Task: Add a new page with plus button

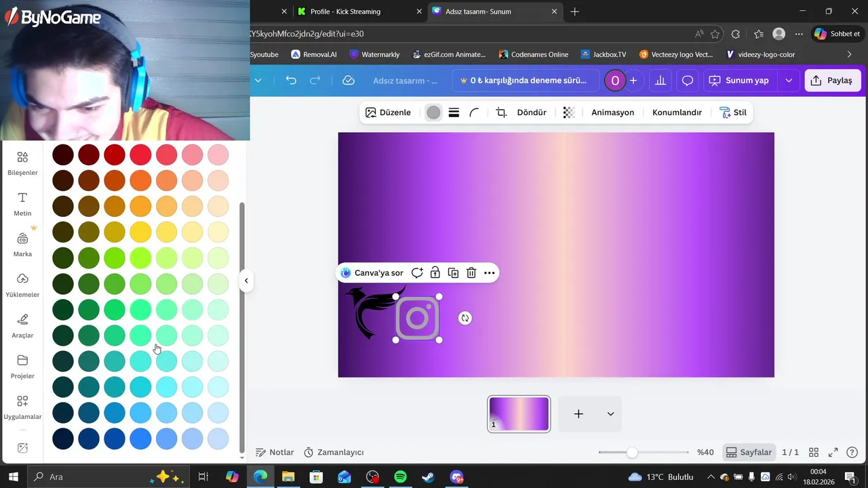Action: coord(578,414)
